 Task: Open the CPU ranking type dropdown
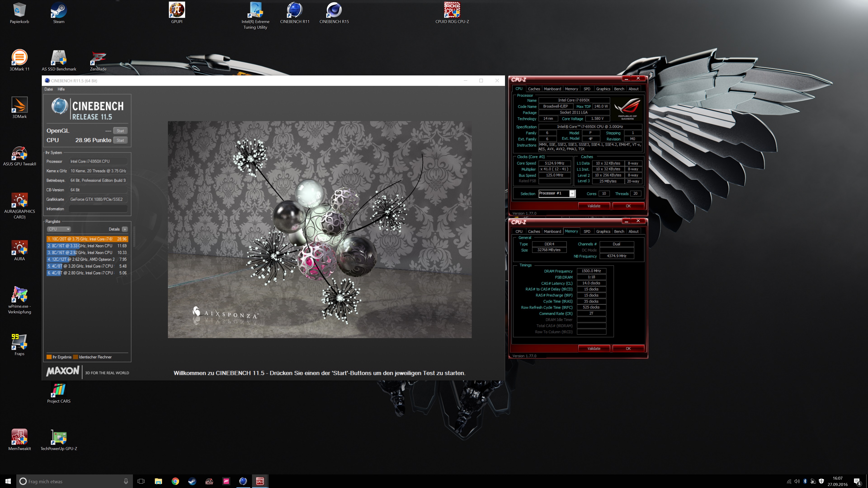59,229
